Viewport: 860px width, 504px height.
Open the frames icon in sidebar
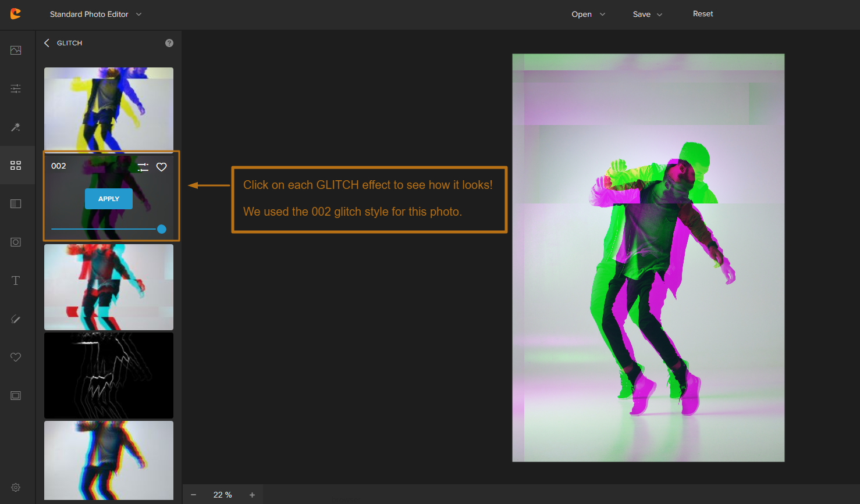click(x=16, y=396)
